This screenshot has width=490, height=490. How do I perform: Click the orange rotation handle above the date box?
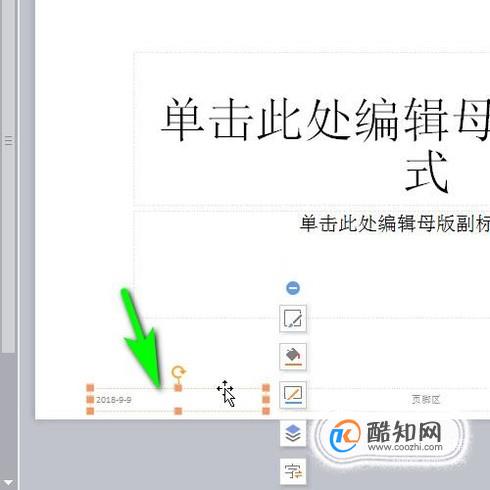click(179, 371)
